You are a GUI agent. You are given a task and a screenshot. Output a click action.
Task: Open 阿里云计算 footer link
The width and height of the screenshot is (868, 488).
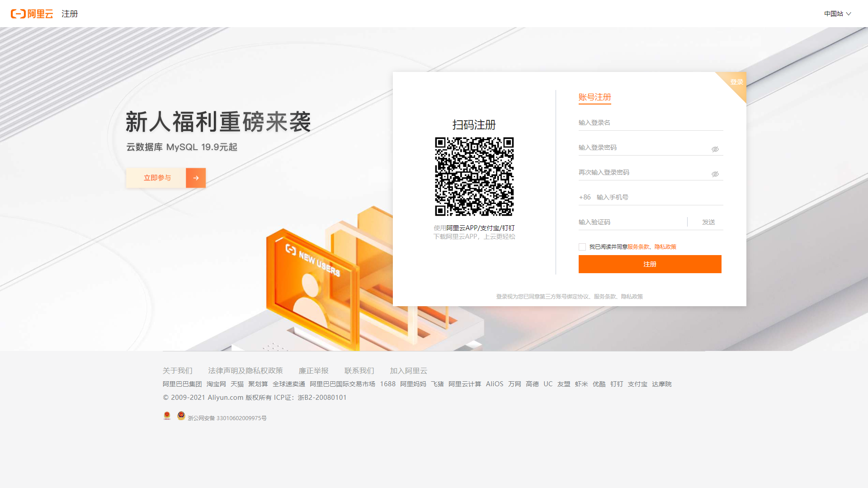[465, 384]
